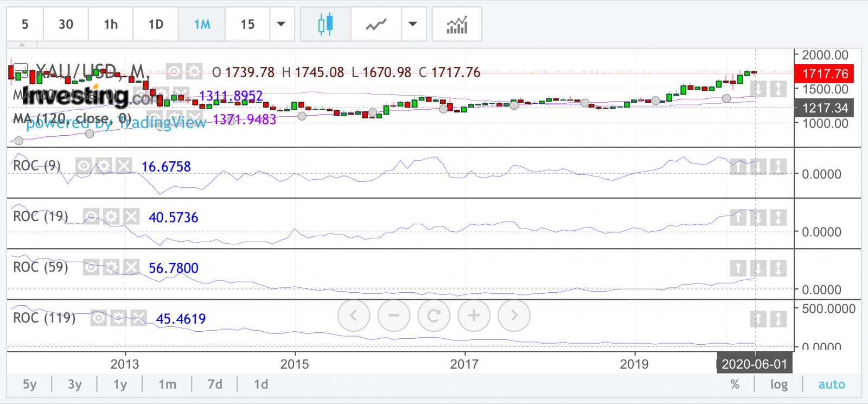Hide the ROC (9) indicator via eye icon
868x404 pixels.
coord(84,166)
